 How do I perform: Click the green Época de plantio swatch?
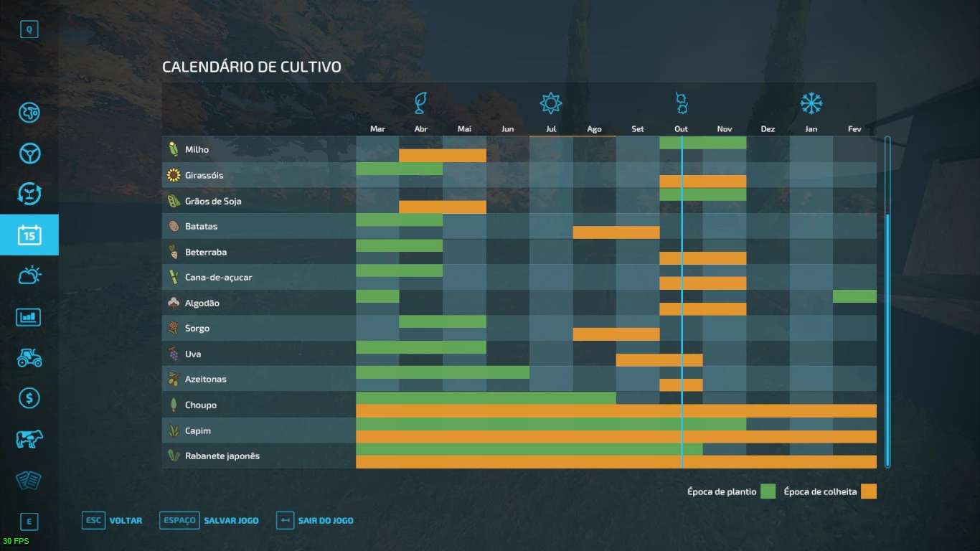tap(768, 491)
